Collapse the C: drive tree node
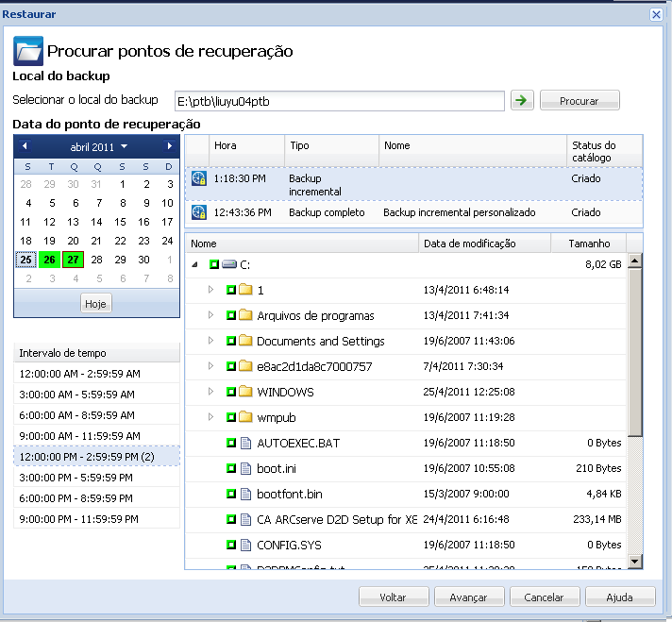 pyautogui.click(x=195, y=264)
